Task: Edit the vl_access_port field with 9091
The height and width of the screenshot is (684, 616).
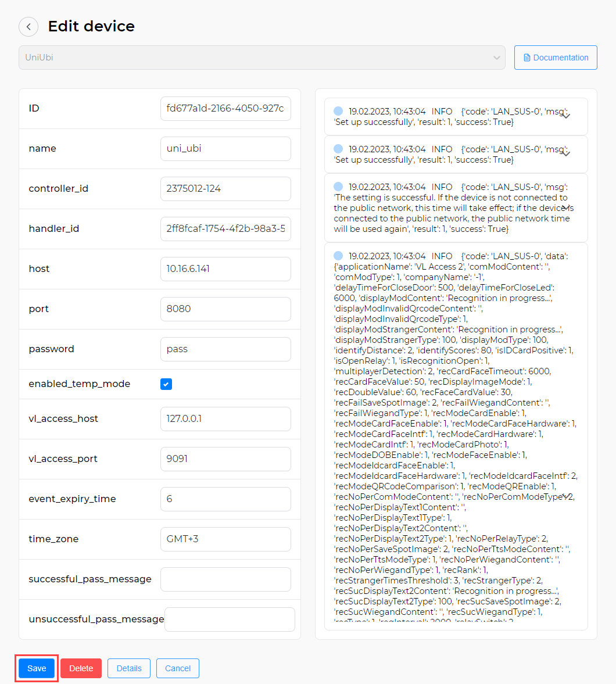Action: pos(225,459)
